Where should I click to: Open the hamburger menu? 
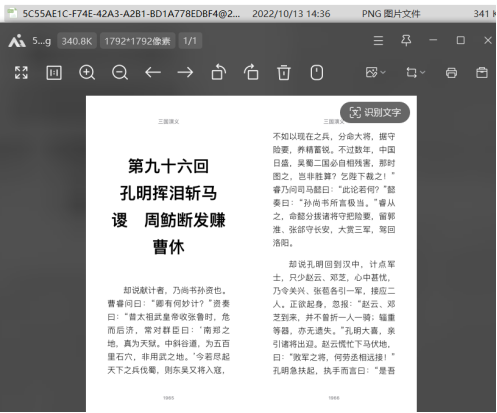point(378,40)
